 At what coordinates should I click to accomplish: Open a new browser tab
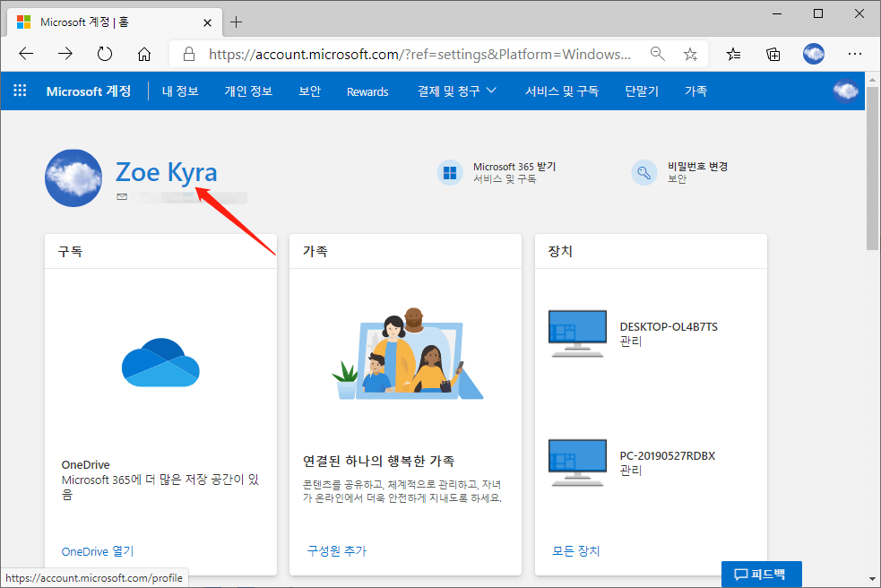[x=237, y=22]
